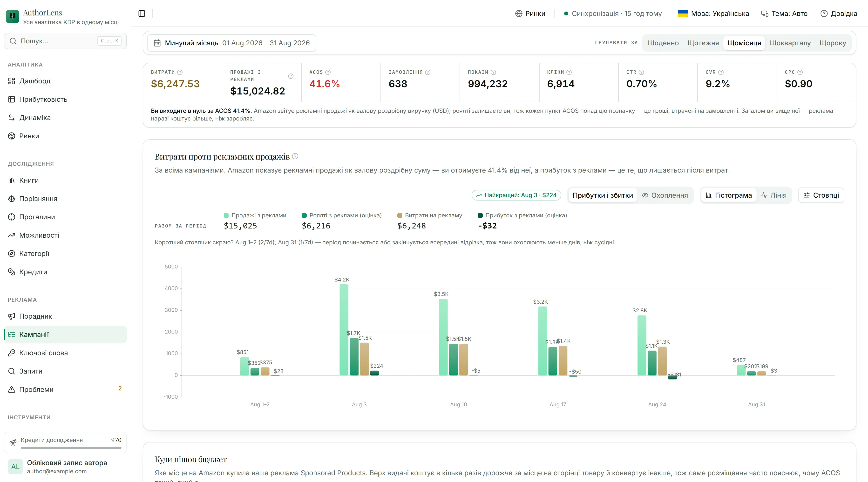Viewport: 868px width, 482px height.
Task: Open Довідка help link
Action: click(x=839, y=13)
